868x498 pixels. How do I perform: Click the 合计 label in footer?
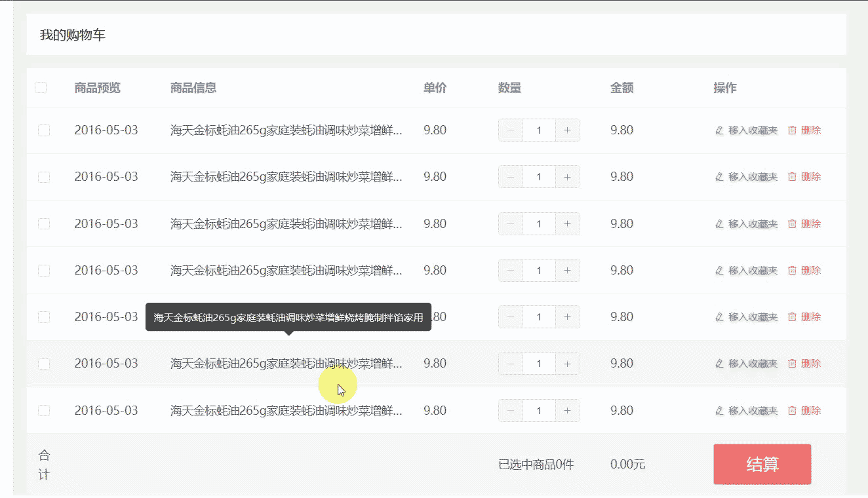click(45, 465)
